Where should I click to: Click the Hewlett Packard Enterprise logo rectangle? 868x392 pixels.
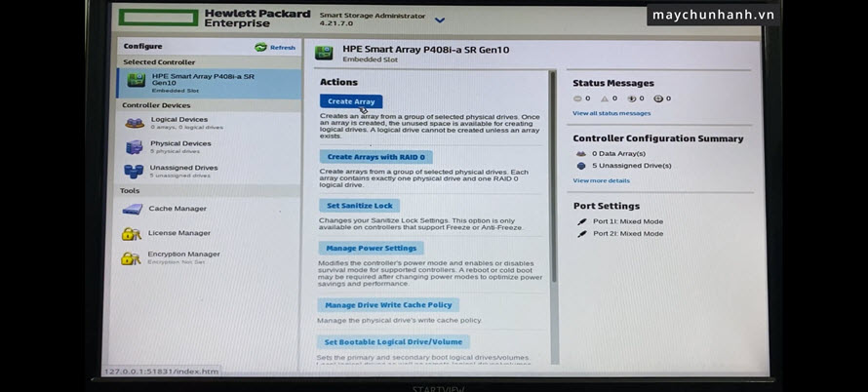click(158, 18)
